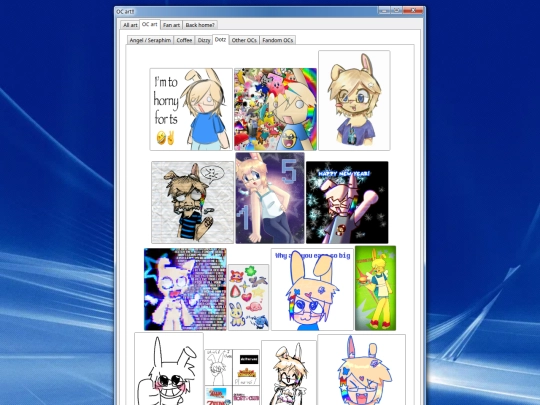
Task: Open the Other OCs sub-tab
Action: point(244,40)
